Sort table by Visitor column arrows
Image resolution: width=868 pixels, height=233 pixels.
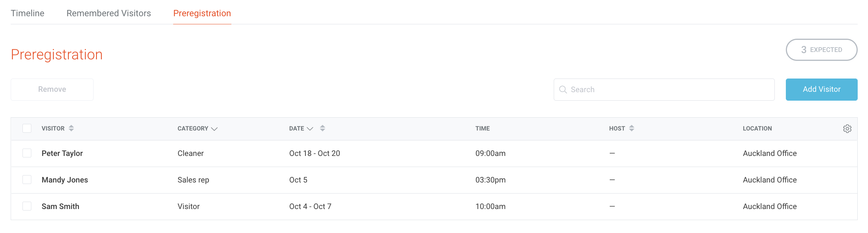[x=71, y=128]
